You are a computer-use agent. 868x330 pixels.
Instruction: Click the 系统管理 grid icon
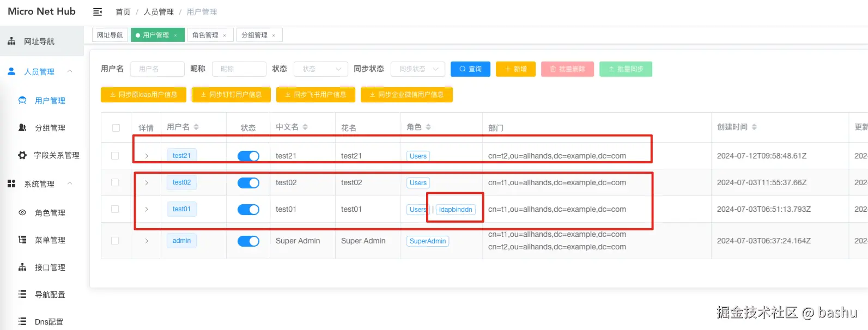[x=11, y=184]
